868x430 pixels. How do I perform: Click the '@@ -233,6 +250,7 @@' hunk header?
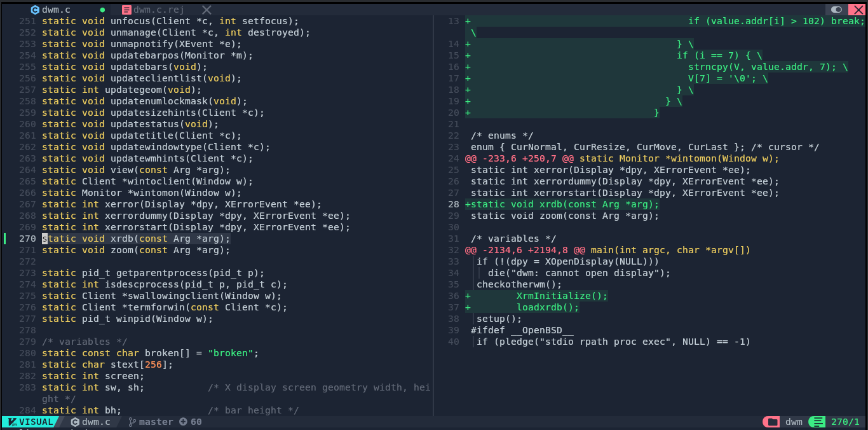tap(519, 158)
